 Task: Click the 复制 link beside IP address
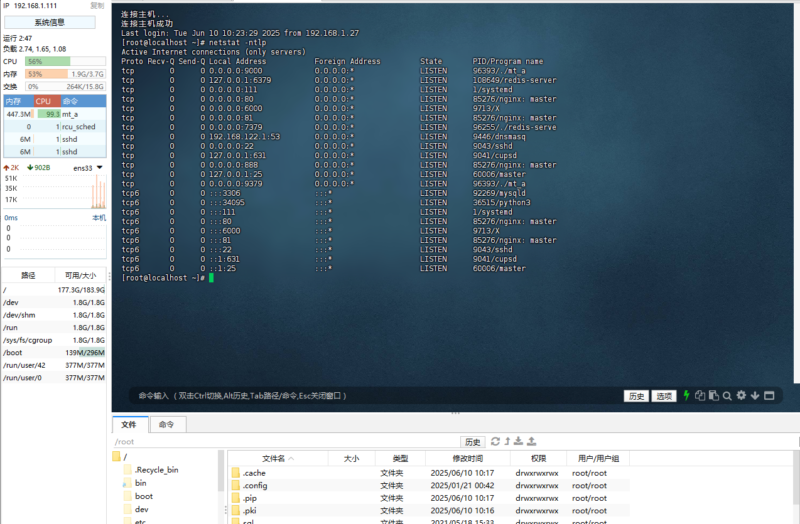(96, 6)
